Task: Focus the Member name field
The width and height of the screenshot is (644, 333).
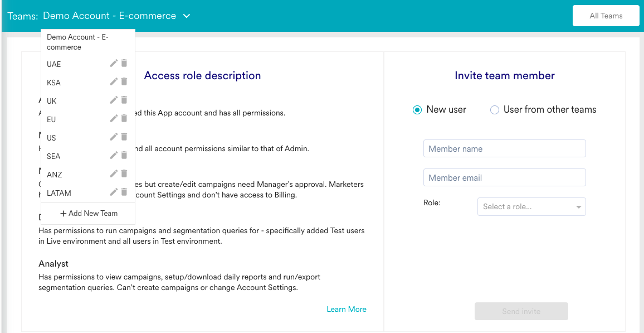Action: (504, 148)
